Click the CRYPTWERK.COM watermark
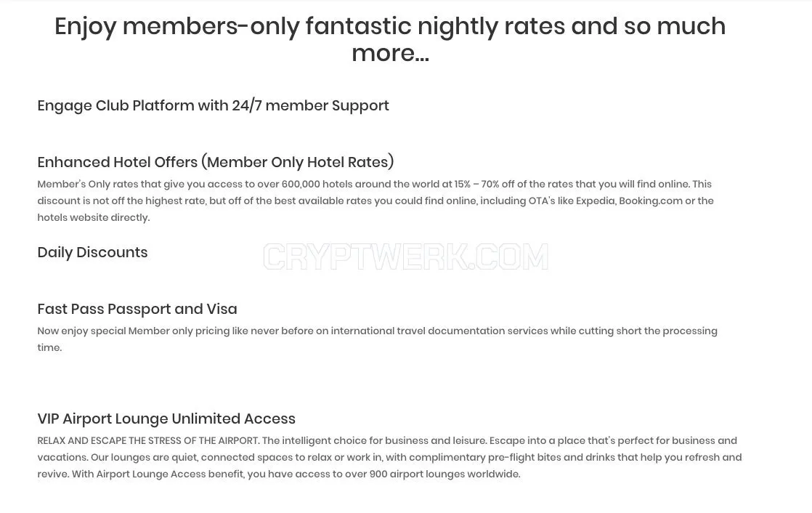Viewport: 812px width, 513px height. tap(405, 257)
